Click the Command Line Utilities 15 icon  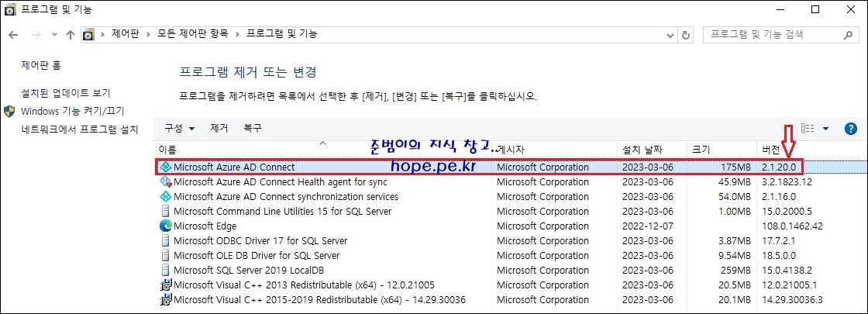166,211
